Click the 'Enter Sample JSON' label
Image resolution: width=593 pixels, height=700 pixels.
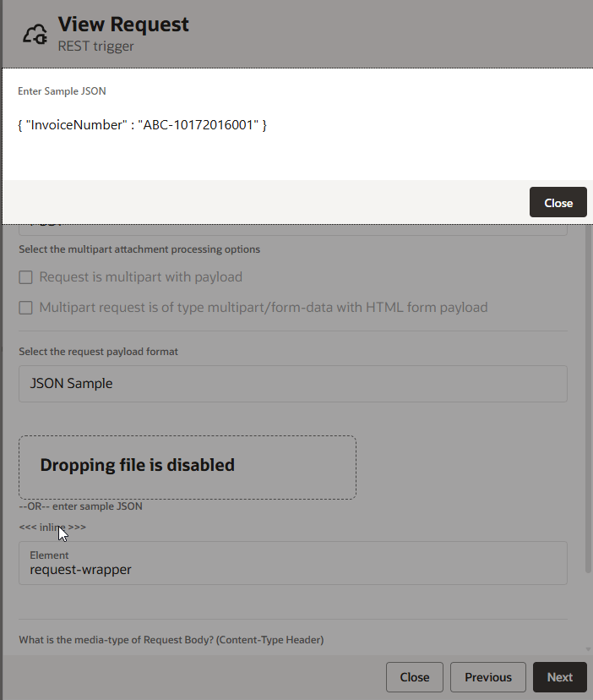[x=62, y=90]
